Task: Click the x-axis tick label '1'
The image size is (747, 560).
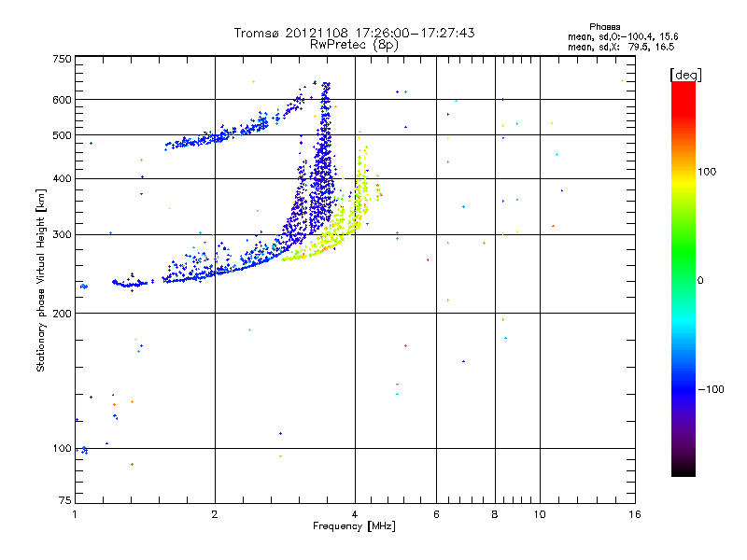Action: [75, 514]
